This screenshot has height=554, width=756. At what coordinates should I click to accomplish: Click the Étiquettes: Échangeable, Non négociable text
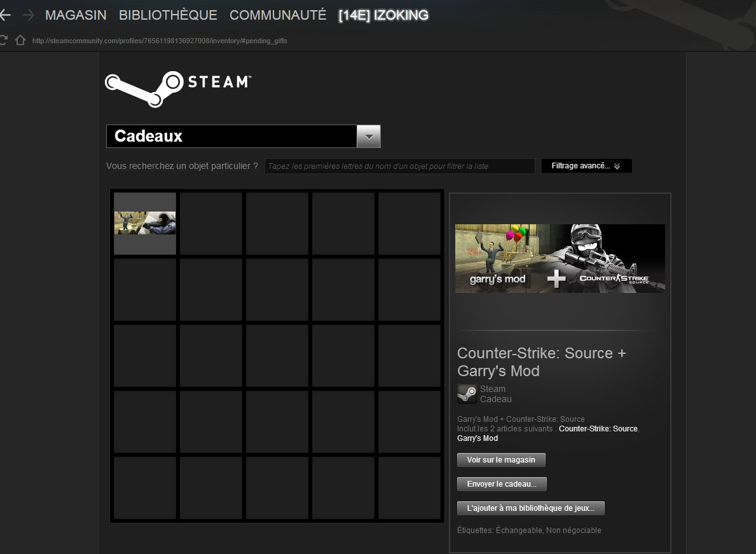(x=529, y=530)
